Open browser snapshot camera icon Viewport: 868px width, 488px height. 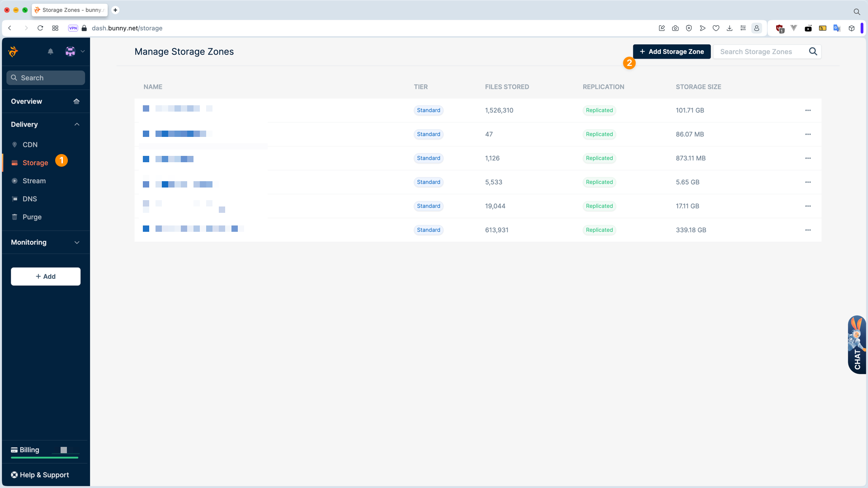pos(675,28)
